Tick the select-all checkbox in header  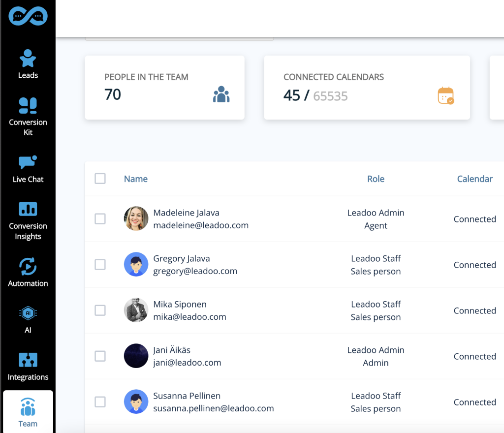coord(100,179)
